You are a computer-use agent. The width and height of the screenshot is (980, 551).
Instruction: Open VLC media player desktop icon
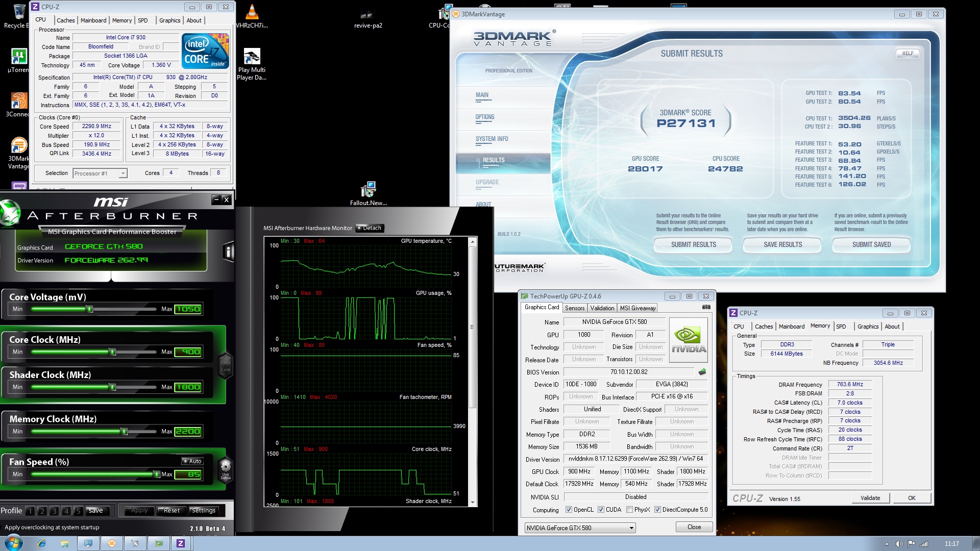coord(252,12)
